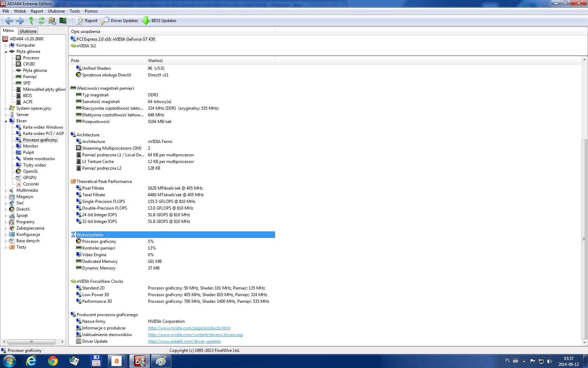Viewport: 588px width, 368px height.
Task: Select Karta wideo PCI / AGP in tree
Action: click(43, 134)
